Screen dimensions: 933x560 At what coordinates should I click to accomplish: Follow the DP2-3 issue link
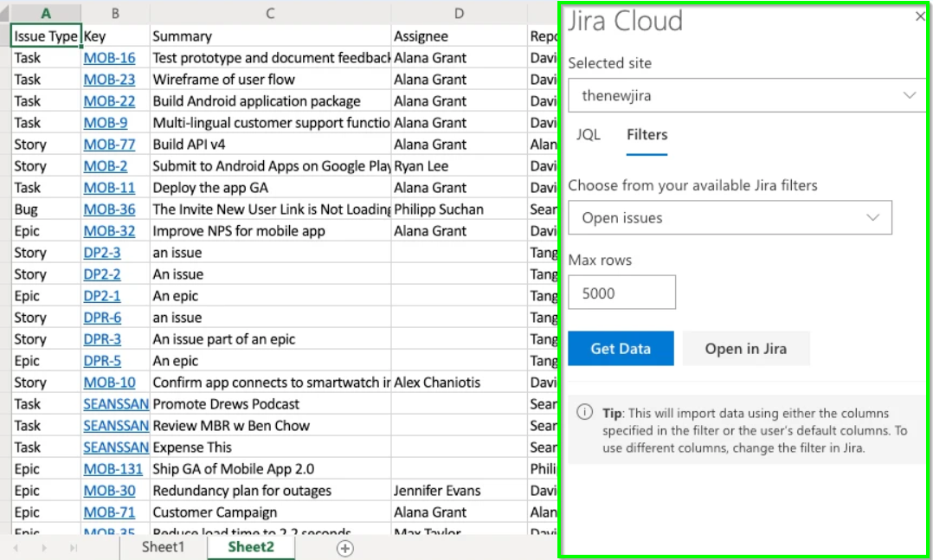pos(102,253)
